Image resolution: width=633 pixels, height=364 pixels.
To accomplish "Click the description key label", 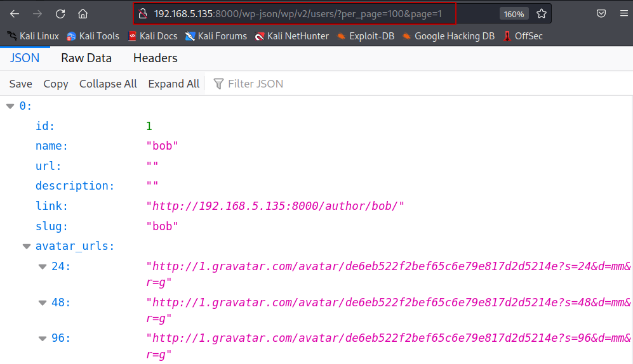I will coord(75,186).
